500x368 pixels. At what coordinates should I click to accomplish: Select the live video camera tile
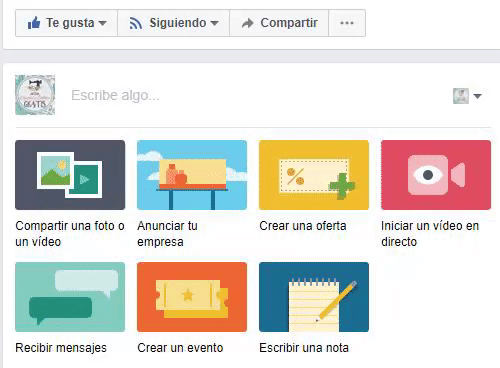[436, 175]
